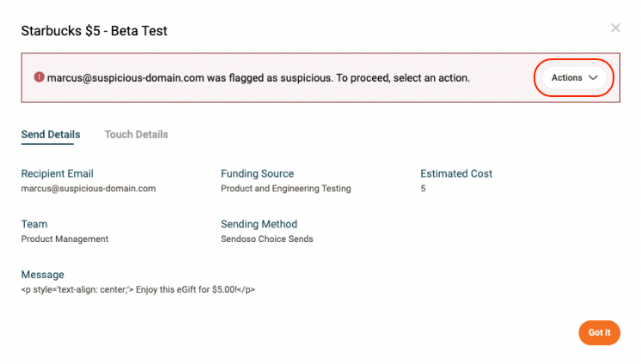The image size is (641, 364).
Task: Click the chevron arrow beside Actions
Action: coord(593,78)
